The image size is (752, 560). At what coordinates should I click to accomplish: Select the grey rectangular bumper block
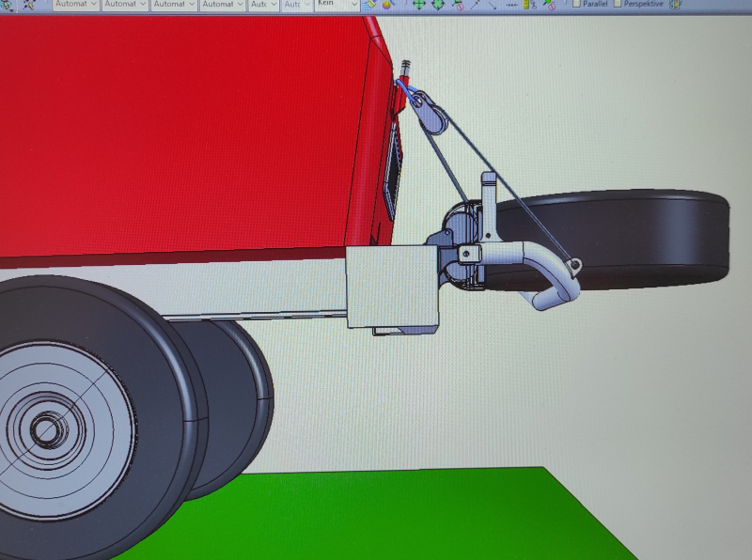point(392,287)
